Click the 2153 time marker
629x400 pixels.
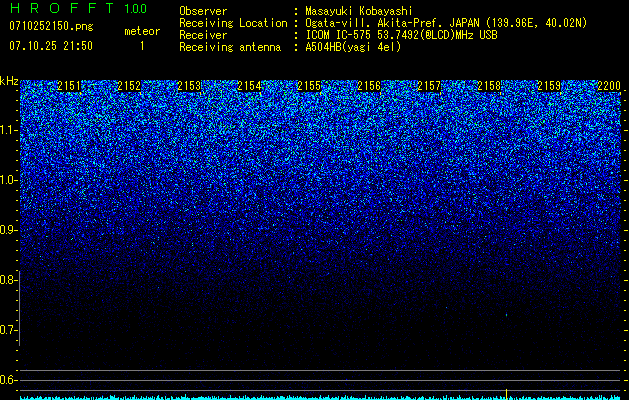(189, 86)
